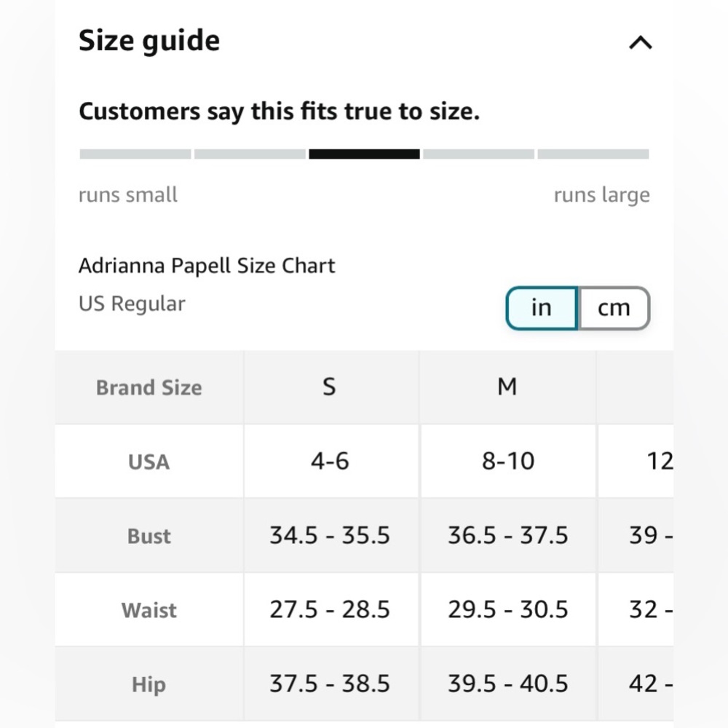
Task: Click the Bust row label
Action: [x=149, y=537]
